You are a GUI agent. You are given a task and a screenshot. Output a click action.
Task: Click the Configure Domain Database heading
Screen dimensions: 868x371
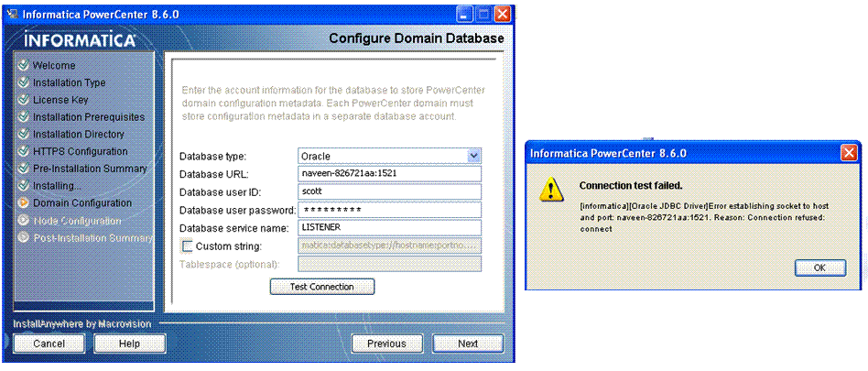pos(417,38)
